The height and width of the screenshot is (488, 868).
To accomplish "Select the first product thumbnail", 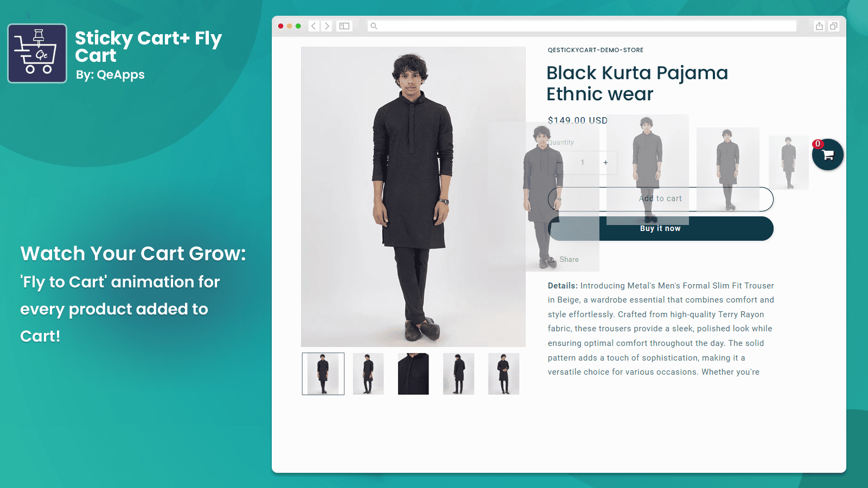I will (323, 374).
